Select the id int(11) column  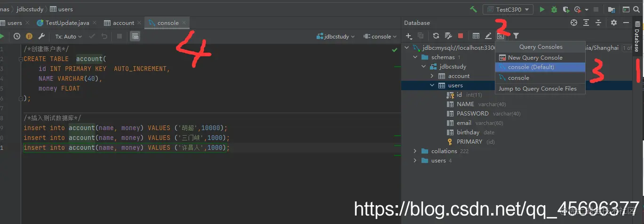464,95
